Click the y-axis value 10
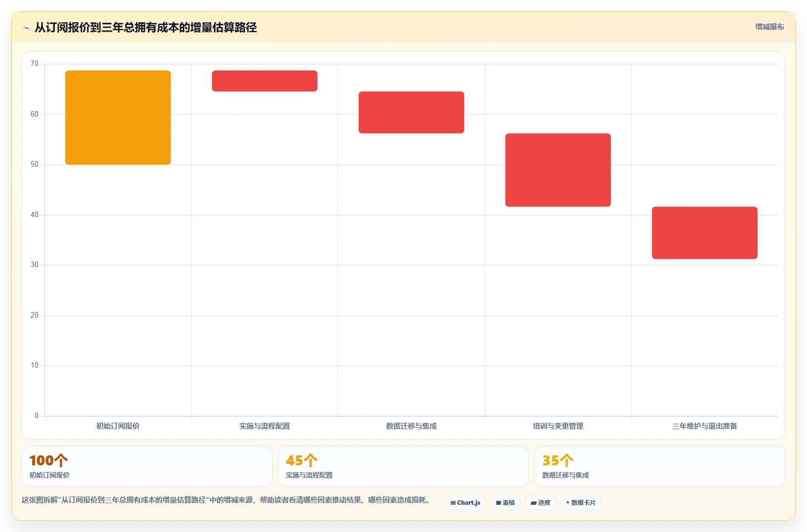 pos(34,365)
